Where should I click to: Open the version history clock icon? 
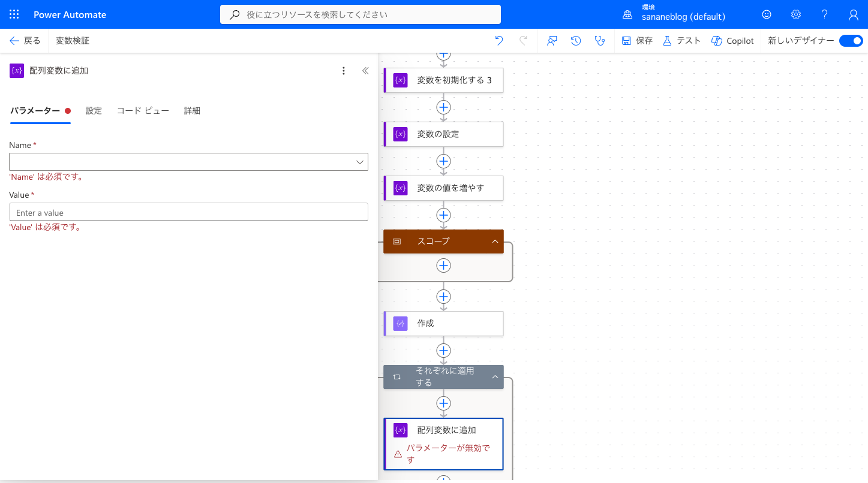[576, 41]
